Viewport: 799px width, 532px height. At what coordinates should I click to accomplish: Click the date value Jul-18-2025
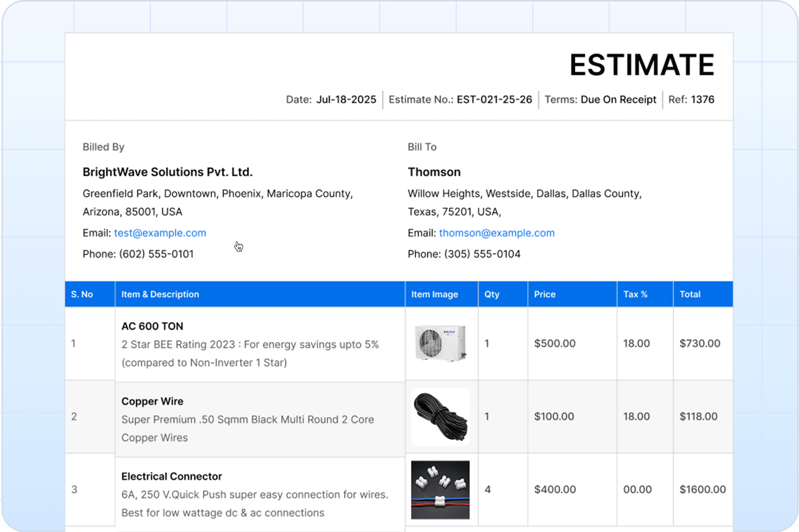346,99
